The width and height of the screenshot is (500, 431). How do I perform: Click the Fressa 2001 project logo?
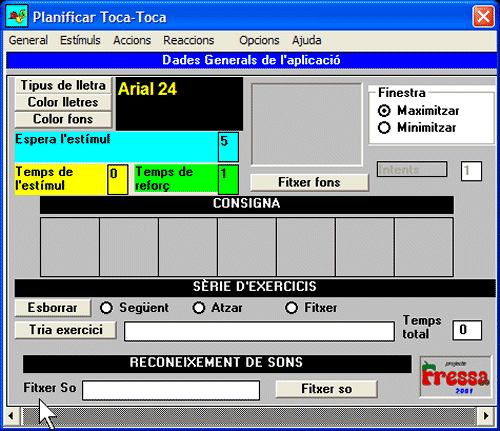coord(456,377)
